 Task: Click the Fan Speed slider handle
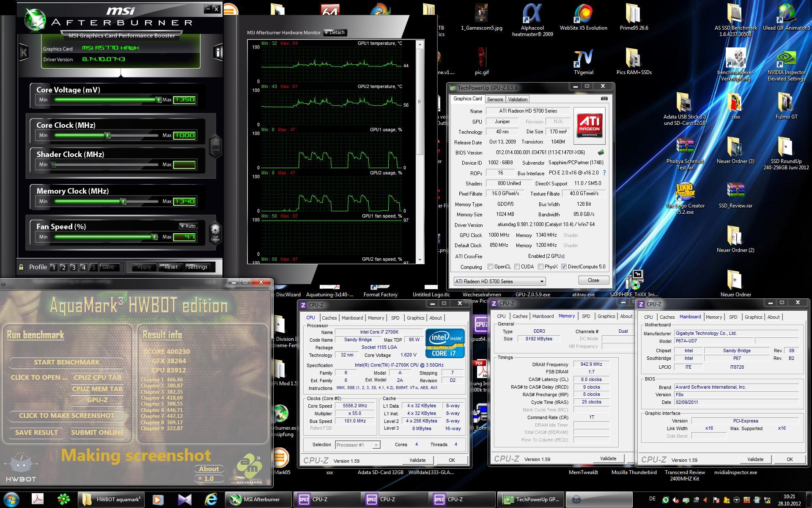tap(154, 237)
